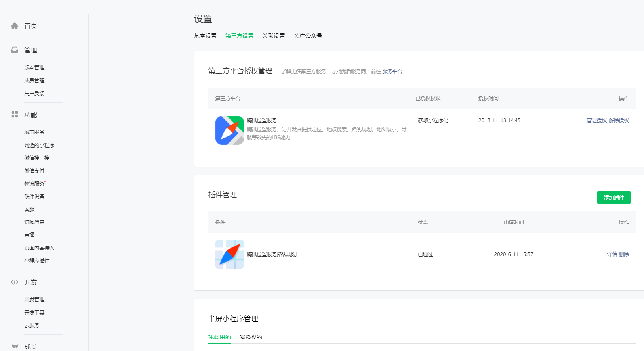Viewport: 644px width, 351px height.
Task: Click the 腾讯位置服务 platform logo
Action: pyautogui.click(x=229, y=130)
